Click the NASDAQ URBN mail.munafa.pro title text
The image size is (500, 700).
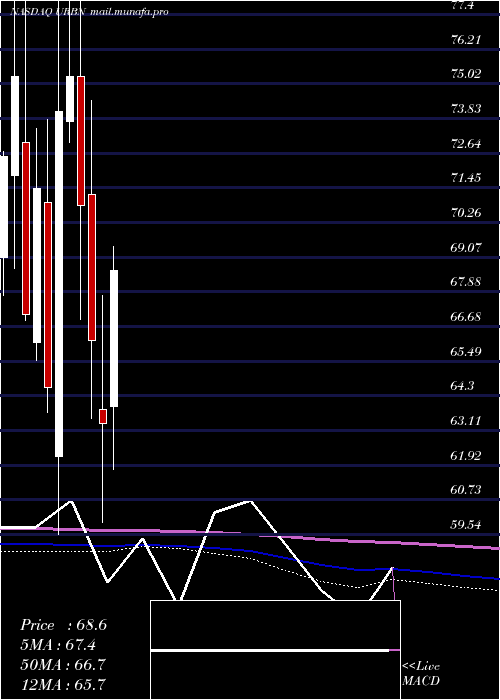tap(89, 12)
